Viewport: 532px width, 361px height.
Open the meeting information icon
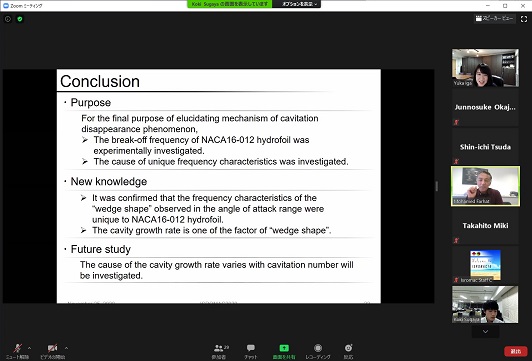[x=8, y=19]
